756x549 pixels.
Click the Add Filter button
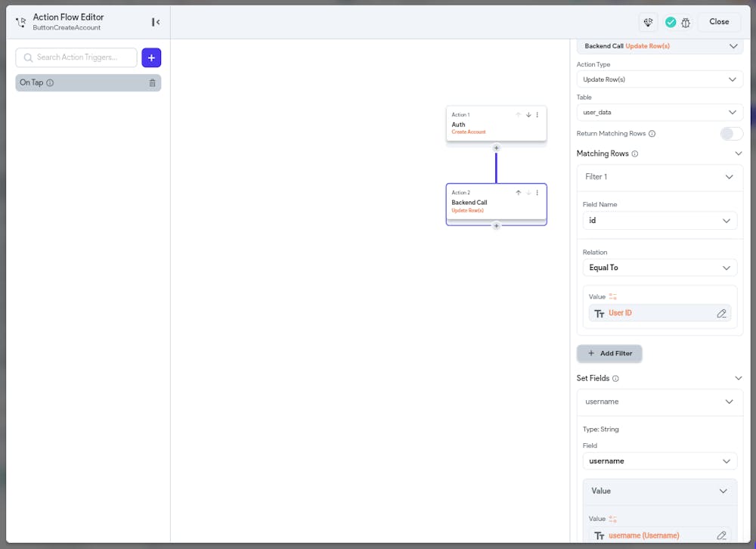(609, 354)
